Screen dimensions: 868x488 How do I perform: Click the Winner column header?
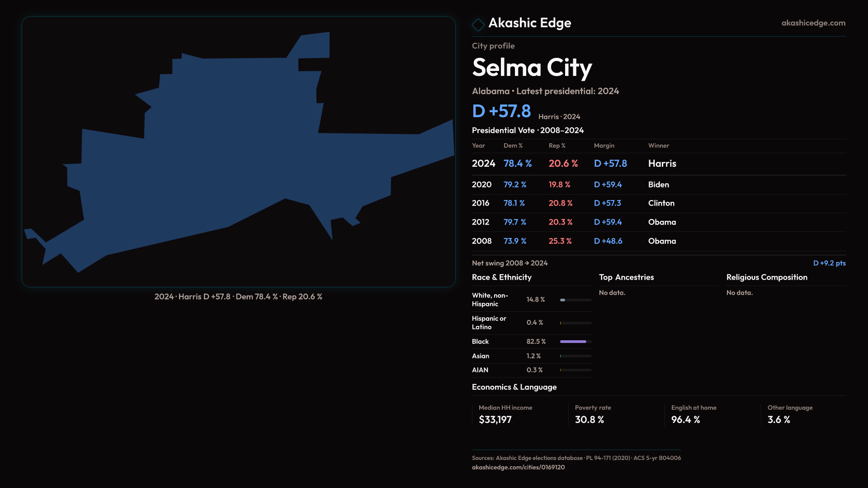pyautogui.click(x=658, y=145)
